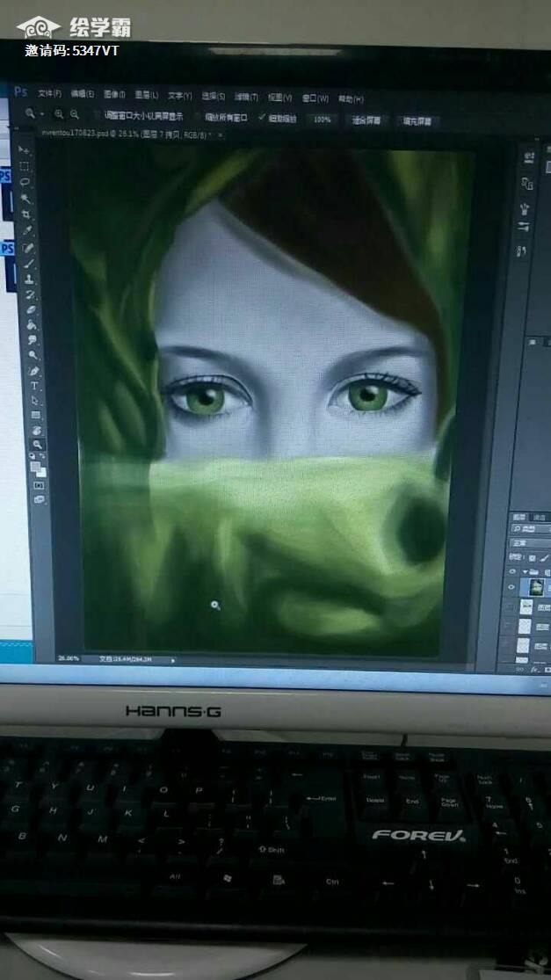Viewport: 551px width, 980px height.
Task: Open the 正常 blend mode dropdown
Action: point(531,543)
